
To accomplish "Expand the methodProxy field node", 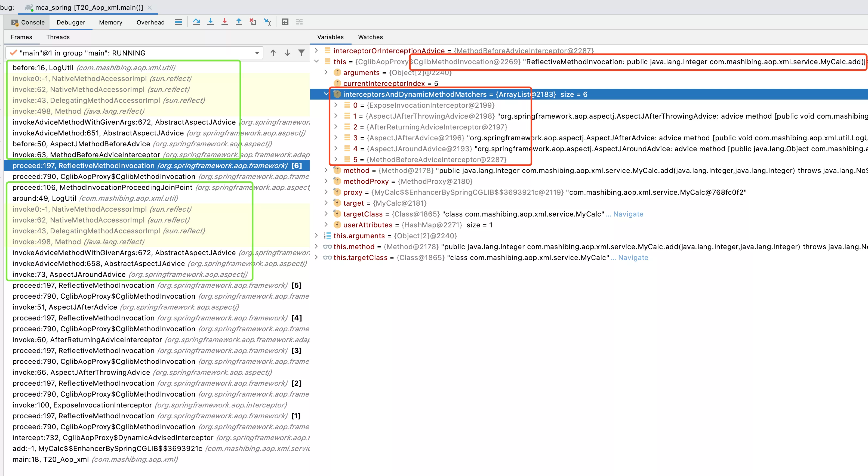I will tap(326, 181).
